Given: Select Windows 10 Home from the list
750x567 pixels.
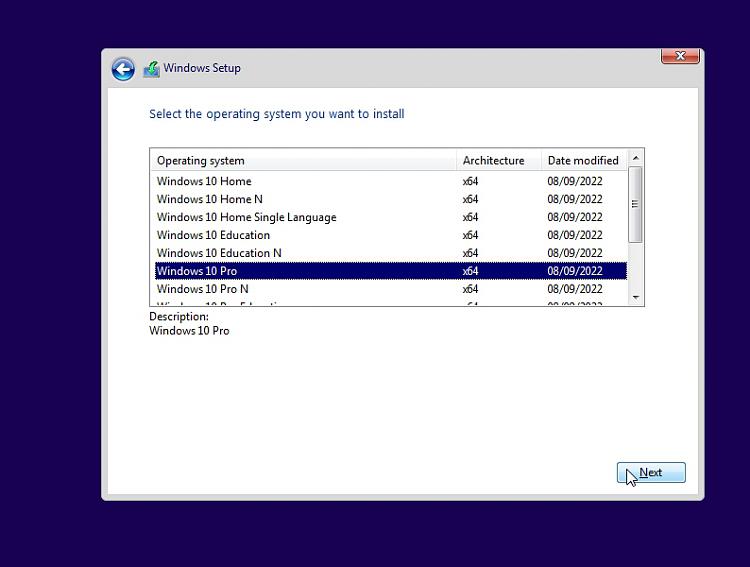Looking at the screenshot, I should pos(204,181).
